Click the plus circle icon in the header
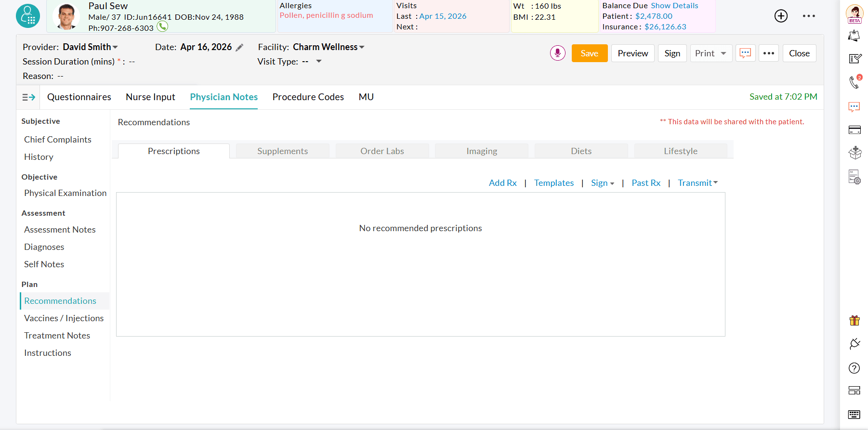The image size is (868, 430). (x=781, y=16)
